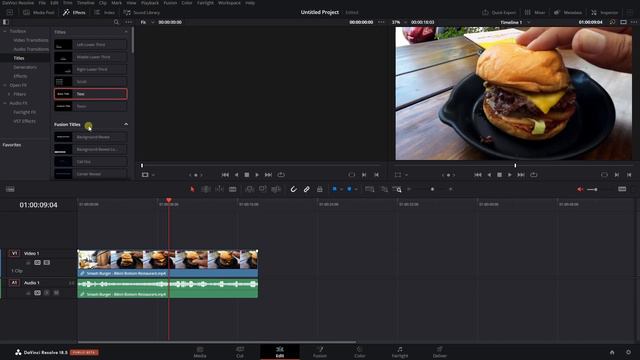This screenshot has width=640, height=360.
Task: Collapse the Toolbox tree arrow
Action: [x=5, y=31]
